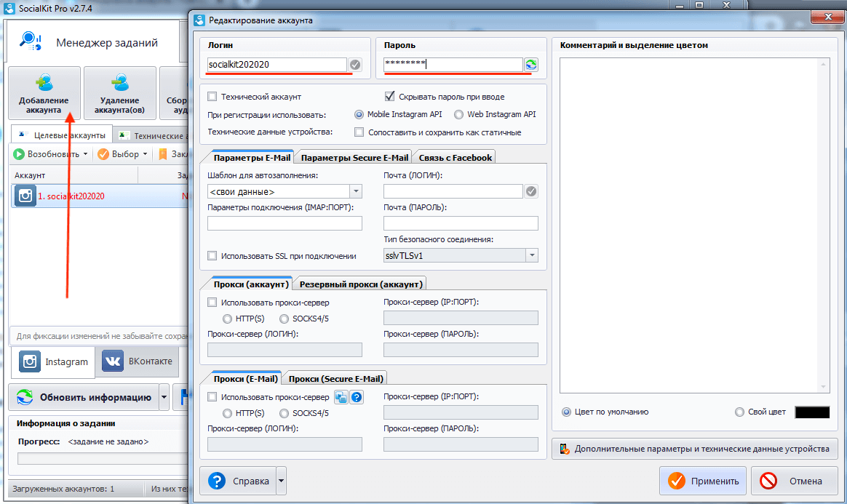Close the account editing dialog

point(827,17)
